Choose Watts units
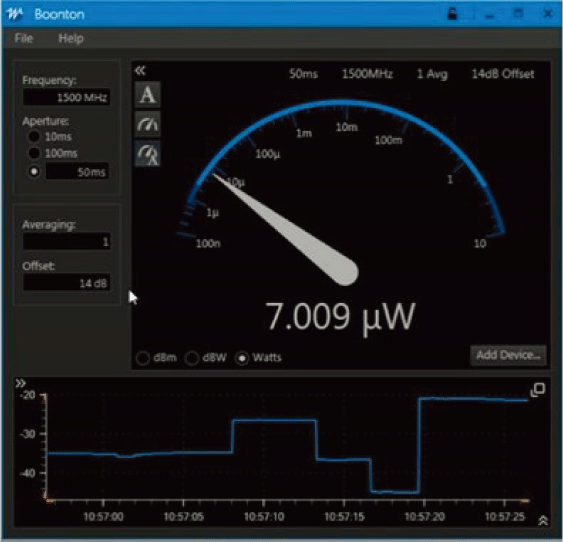The width and height of the screenshot is (563, 542). coord(242,358)
